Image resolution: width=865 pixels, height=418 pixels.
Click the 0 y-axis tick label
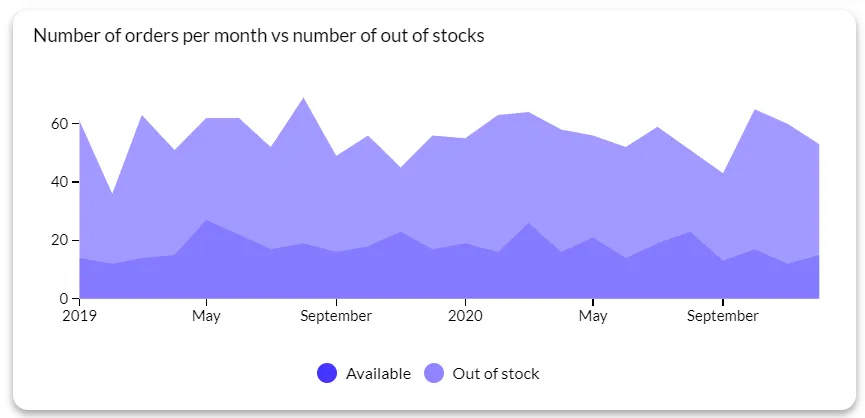click(x=63, y=299)
